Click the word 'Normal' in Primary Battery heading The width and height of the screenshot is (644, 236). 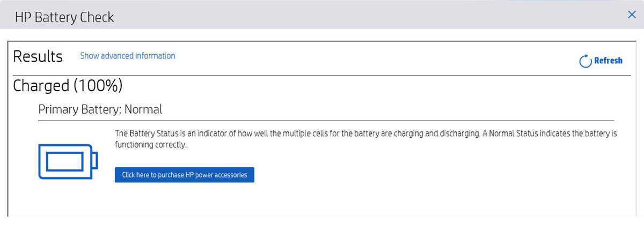(x=143, y=109)
